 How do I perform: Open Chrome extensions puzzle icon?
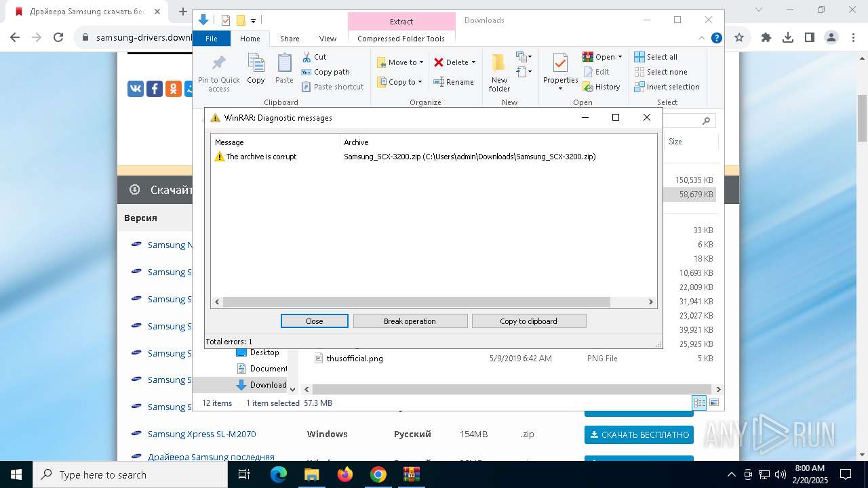tap(766, 38)
